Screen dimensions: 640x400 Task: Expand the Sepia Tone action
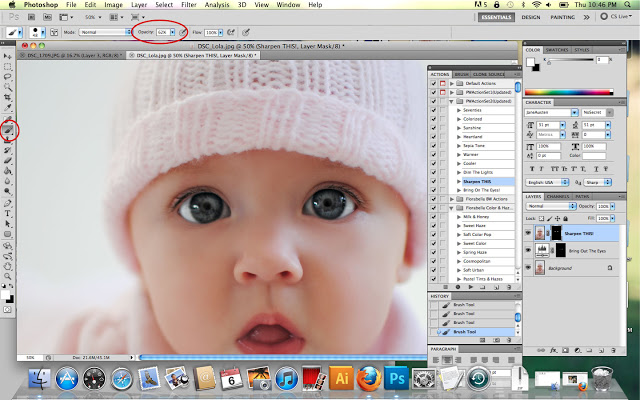pyautogui.click(x=459, y=146)
